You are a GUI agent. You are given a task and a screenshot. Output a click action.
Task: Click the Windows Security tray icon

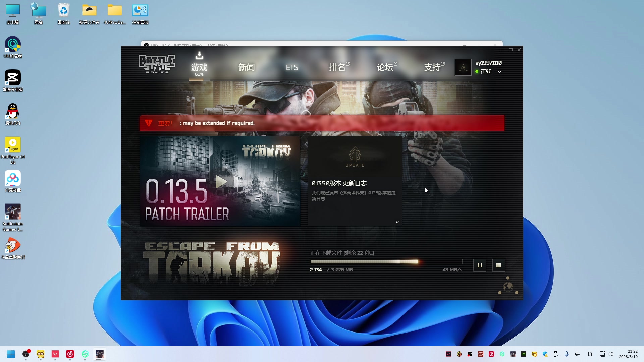tap(545, 354)
